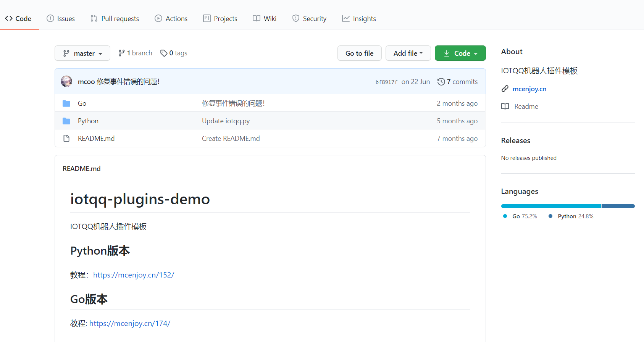The width and height of the screenshot is (644, 342).
Task: Click the branch icon in master button
Action: [x=66, y=53]
